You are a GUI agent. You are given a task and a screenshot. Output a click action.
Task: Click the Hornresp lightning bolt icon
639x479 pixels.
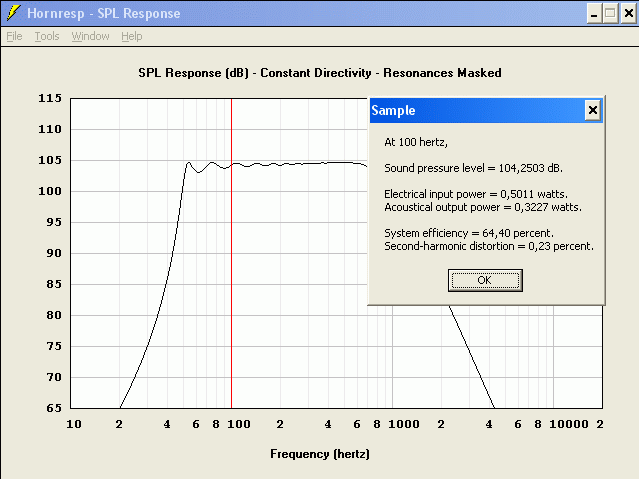[13, 13]
